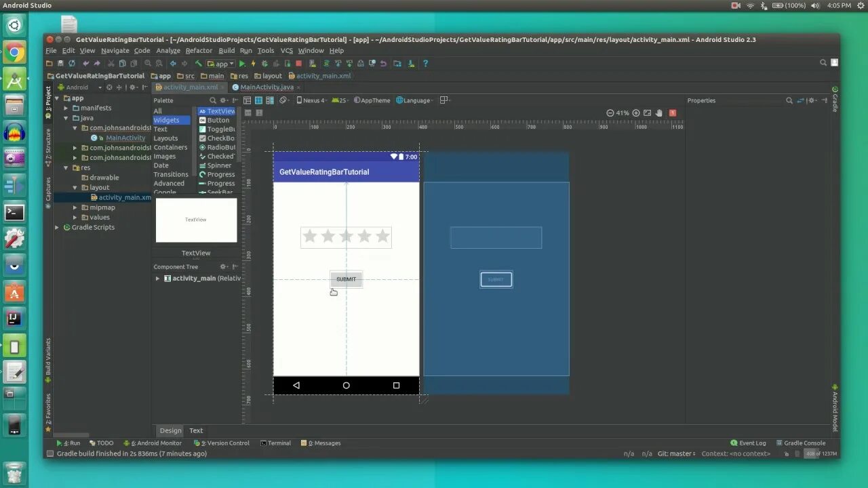Select MainActivity in the project tree

pos(125,138)
